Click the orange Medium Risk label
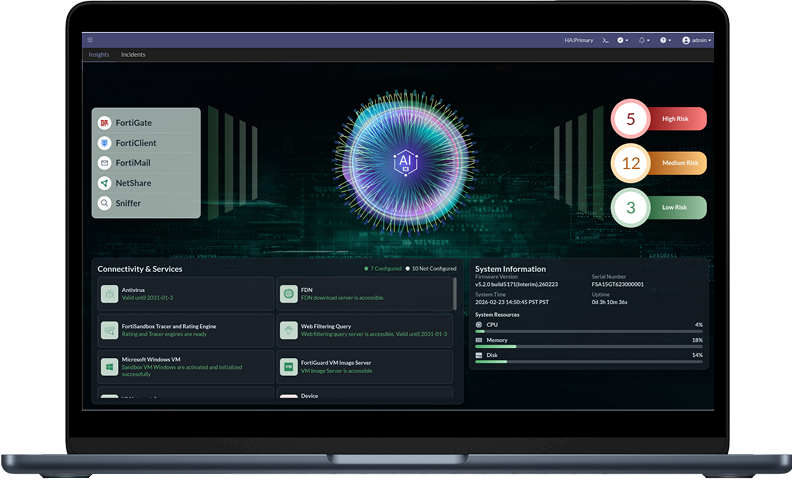The width and height of the screenshot is (792, 480). pos(678,163)
